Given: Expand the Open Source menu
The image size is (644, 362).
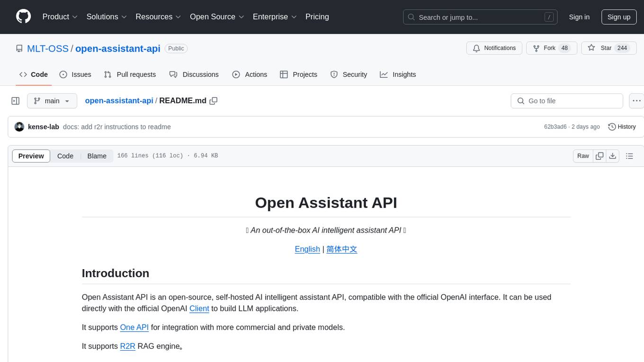Looking at the screenshot, I should pos(217,17).
